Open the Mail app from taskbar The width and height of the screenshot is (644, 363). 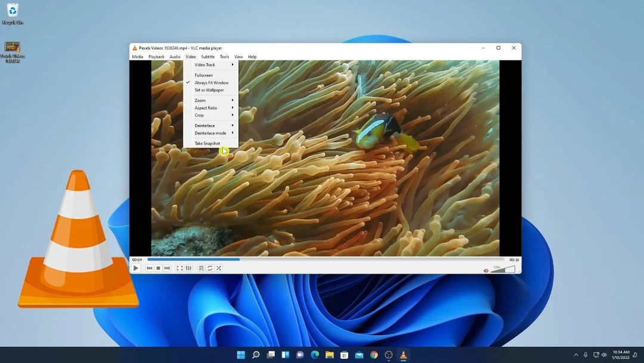pyautogui.click(x=360, y=355)
